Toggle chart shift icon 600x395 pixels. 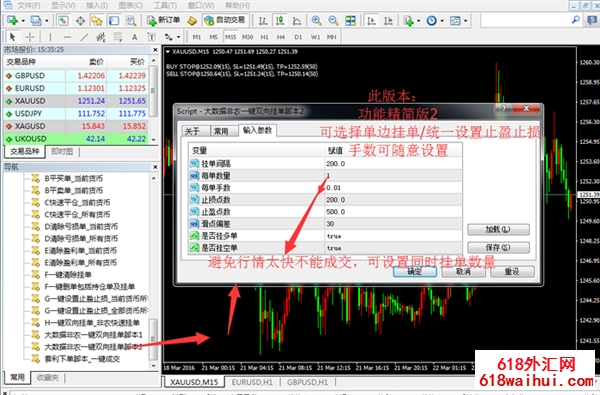388,20
